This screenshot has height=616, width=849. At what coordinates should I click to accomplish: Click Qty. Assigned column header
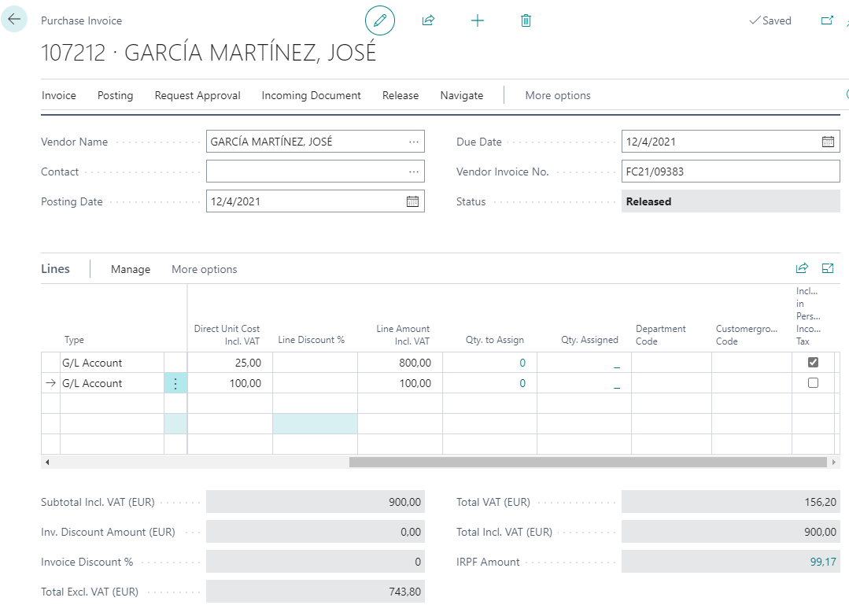point(589,340)
